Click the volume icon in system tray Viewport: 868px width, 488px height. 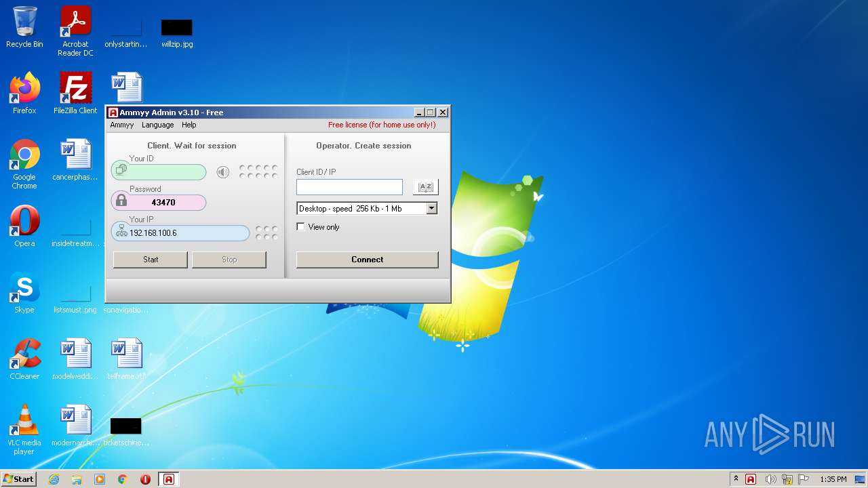pos(770,479)
